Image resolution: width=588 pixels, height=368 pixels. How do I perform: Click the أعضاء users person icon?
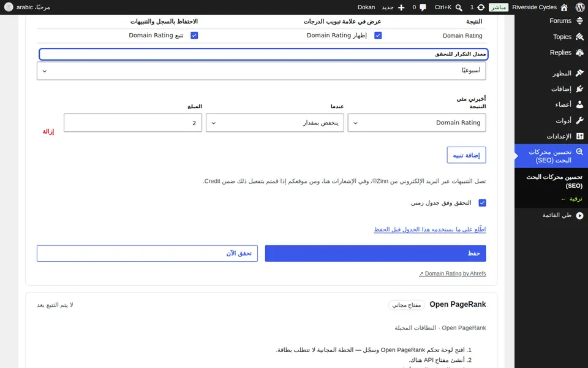pyautogui.click(x=580, y=104)
